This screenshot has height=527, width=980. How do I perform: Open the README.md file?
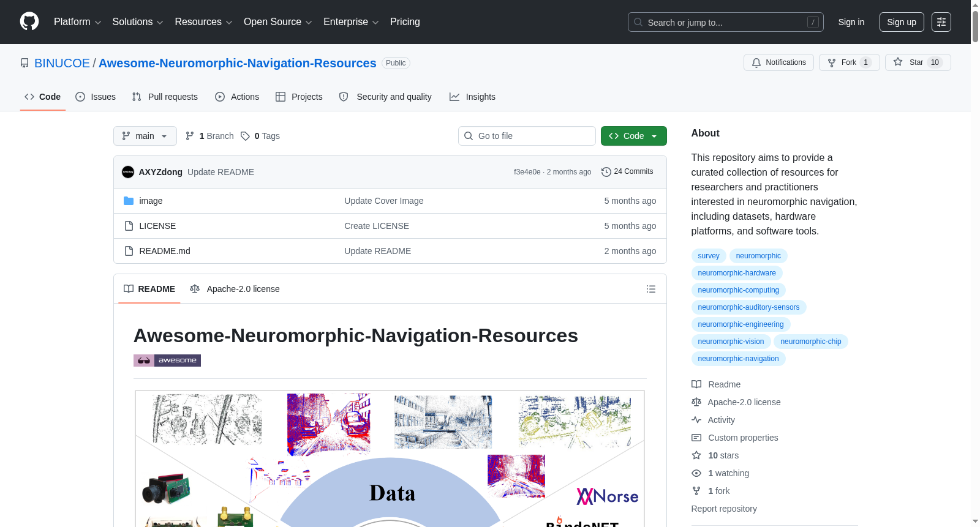pyautogui.click(x=165, y=251)
